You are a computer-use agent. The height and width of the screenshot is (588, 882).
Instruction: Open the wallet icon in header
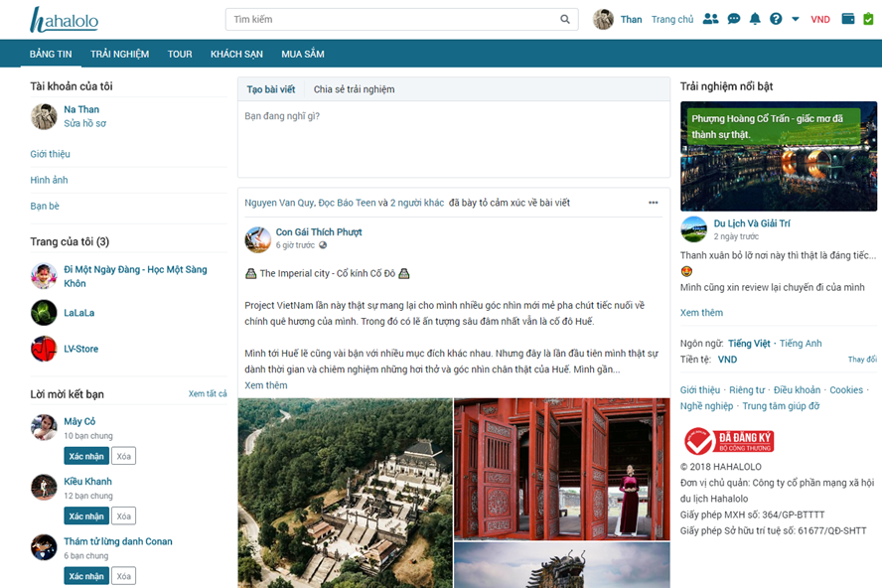click(x=847, y=19)
